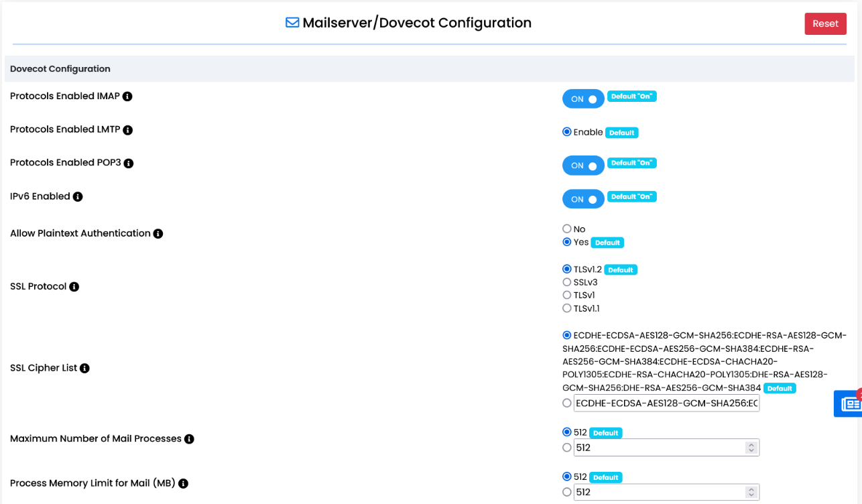Click the Default badge beside TLSv1.2
The image size is (862, 504).
pos(620,269)
